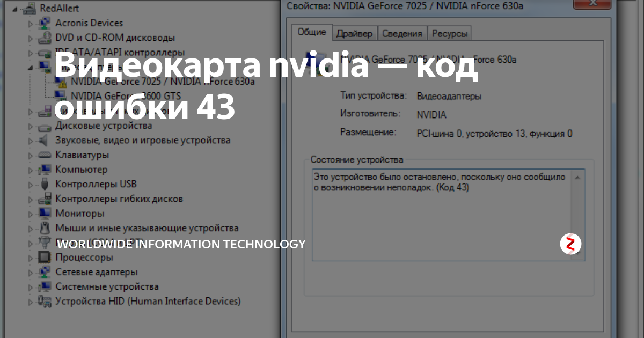Expand the Системные устройства node
The height and width of the screenshot is (338, 644).
31,286
